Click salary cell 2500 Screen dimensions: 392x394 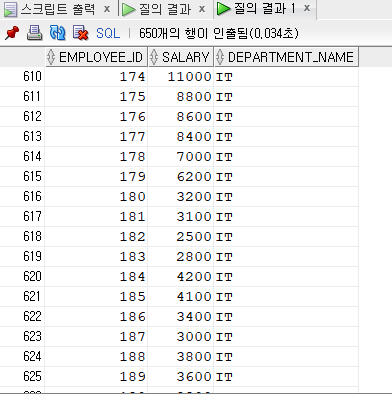point(181,237)
